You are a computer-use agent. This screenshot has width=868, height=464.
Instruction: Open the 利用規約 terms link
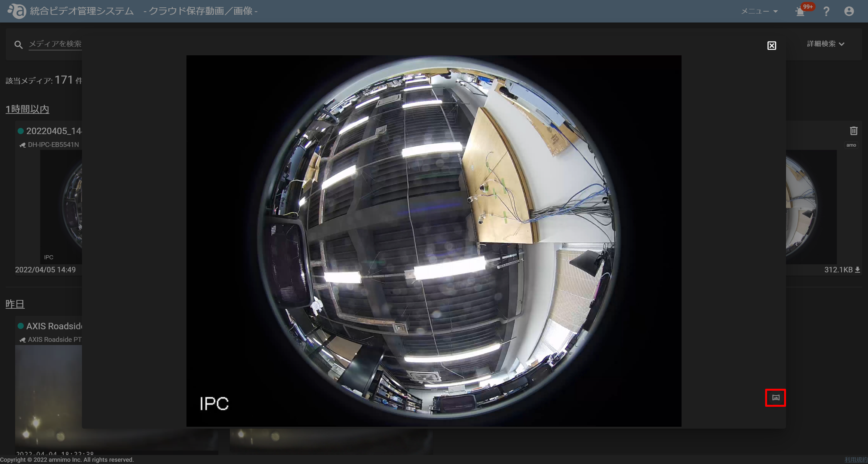(855, 459)
